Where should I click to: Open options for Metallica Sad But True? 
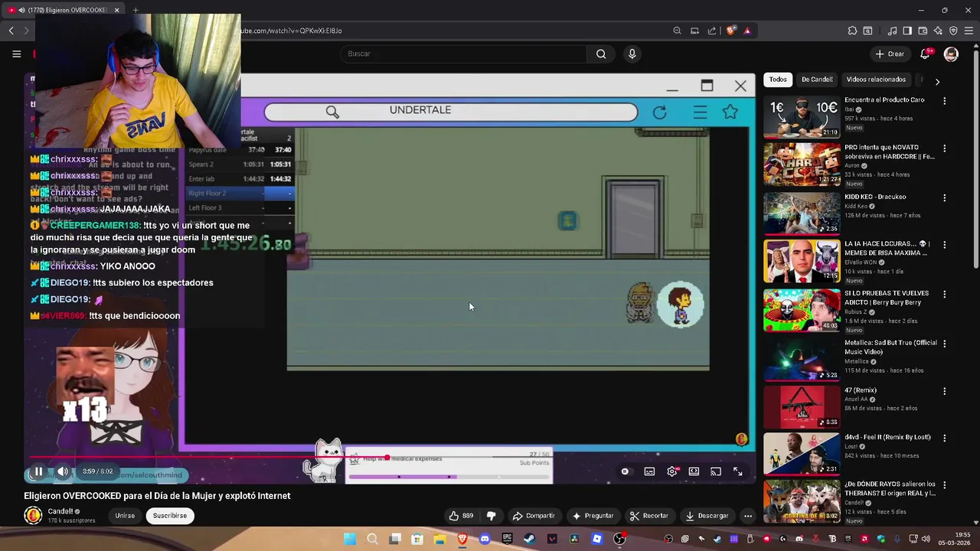coord(944,344)
